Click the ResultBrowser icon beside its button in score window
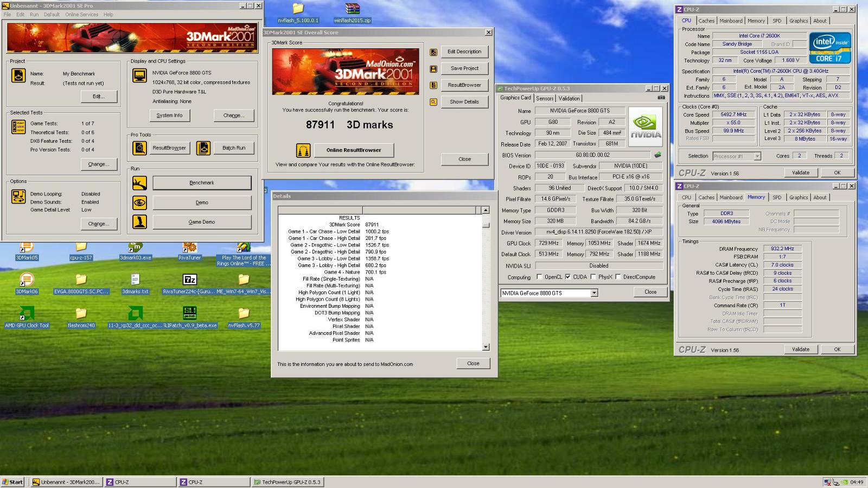The width and height of the screenshot is (868, 488). pos(433,85)
